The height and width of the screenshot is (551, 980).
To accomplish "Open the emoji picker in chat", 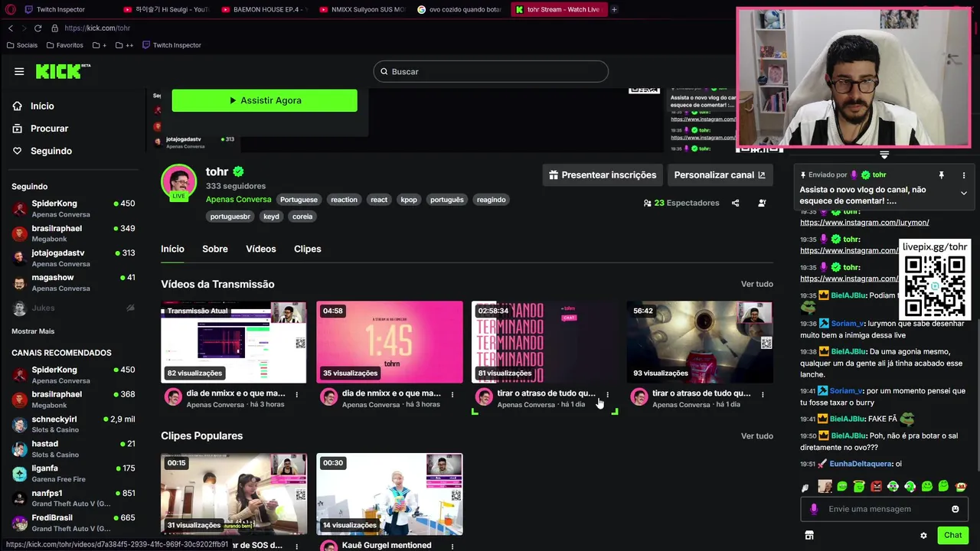I will pyautogui.click(x=955, y=510).
